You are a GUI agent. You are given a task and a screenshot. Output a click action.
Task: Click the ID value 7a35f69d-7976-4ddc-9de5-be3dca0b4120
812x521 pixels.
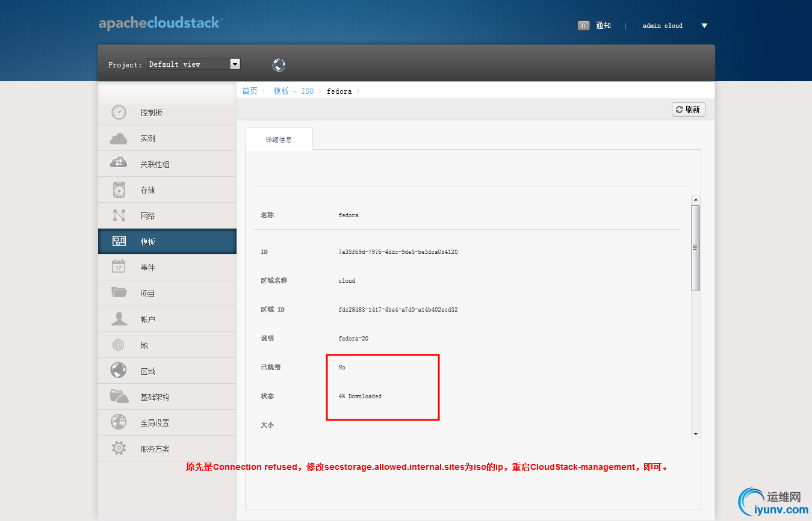click(x=398, y=252)
